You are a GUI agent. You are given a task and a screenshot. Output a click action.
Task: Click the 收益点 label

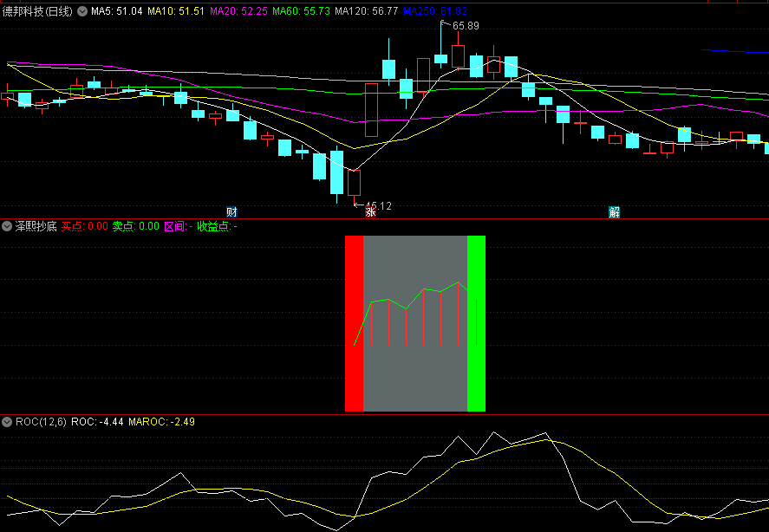[217, 226]
